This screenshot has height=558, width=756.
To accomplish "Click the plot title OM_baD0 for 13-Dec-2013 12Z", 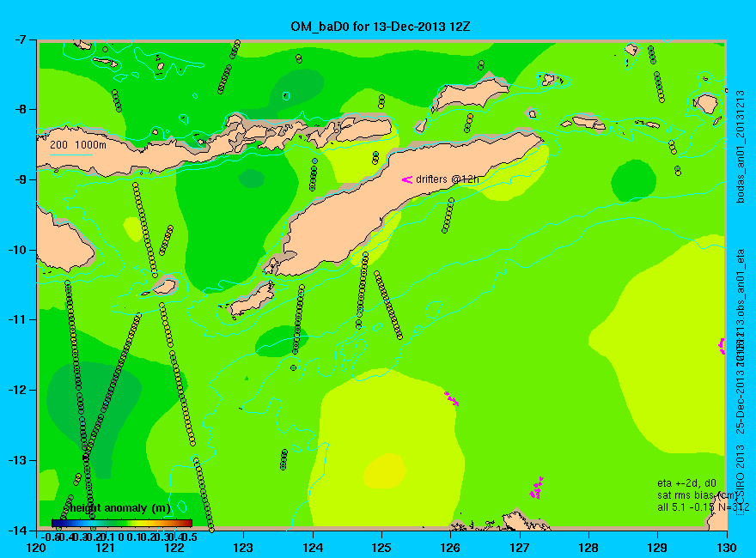I will pos(380,26).
